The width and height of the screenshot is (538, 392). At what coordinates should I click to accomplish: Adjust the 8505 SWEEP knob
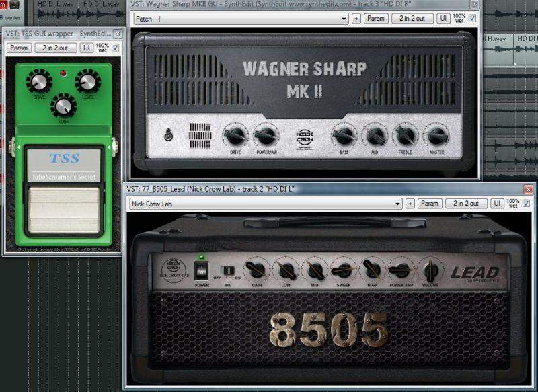point(344,270)
